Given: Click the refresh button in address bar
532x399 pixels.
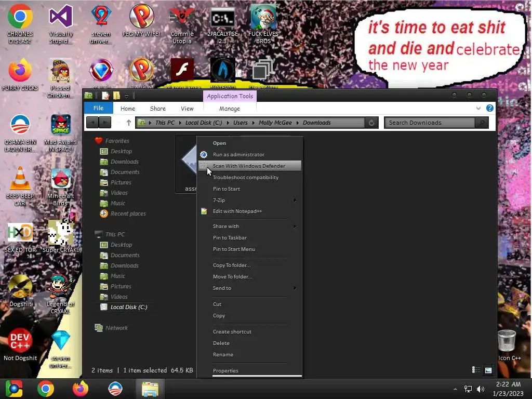Looking at the screenshot, I should 371,123.
